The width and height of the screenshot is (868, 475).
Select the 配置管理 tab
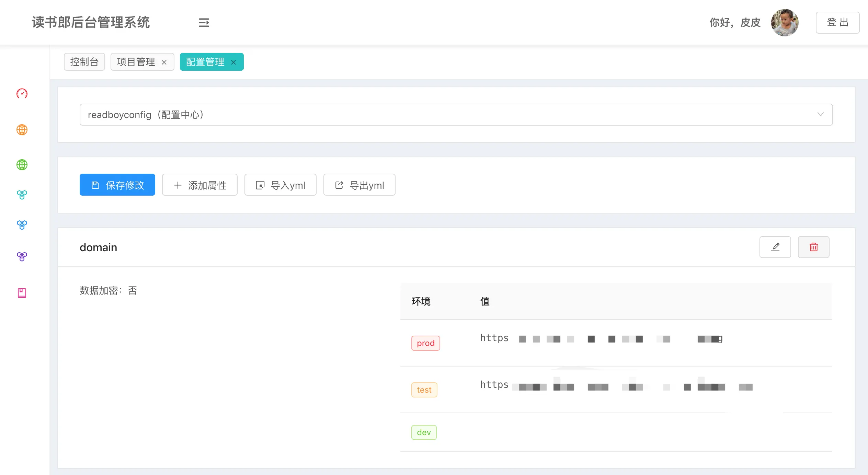[x=205, y=62]
